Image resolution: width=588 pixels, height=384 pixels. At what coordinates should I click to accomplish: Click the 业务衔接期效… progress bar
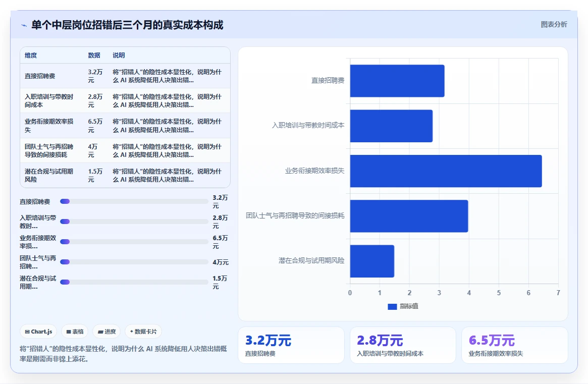[x=134, y=242]
